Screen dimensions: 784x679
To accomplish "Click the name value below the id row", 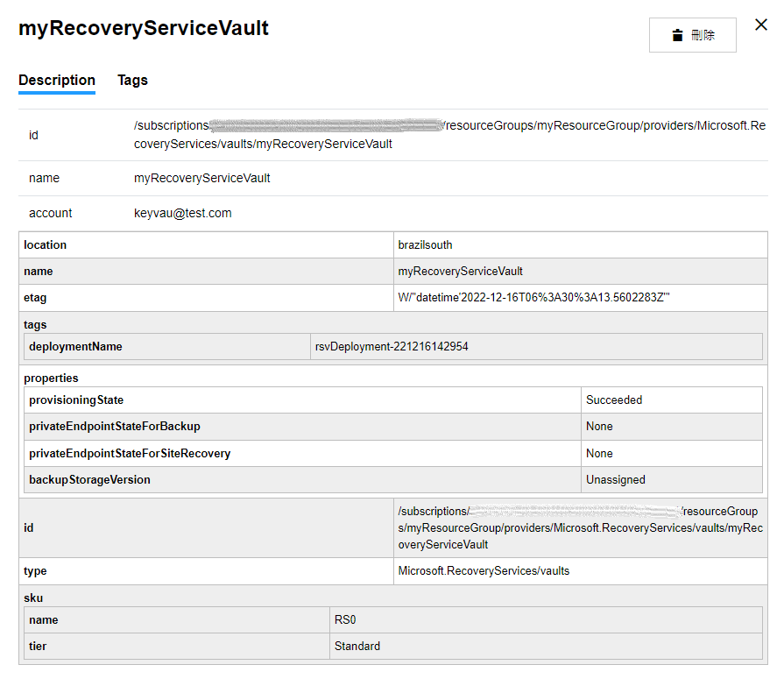I will (201, 178).
